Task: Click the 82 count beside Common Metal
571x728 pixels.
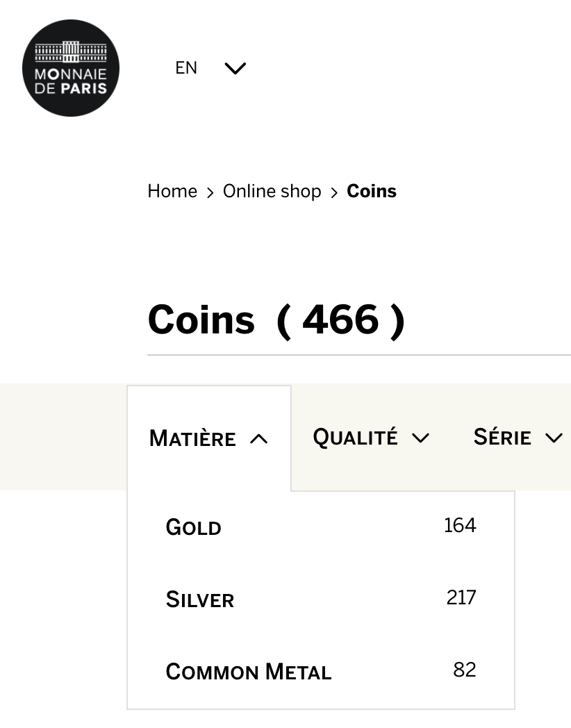Action: coord(464,670)
